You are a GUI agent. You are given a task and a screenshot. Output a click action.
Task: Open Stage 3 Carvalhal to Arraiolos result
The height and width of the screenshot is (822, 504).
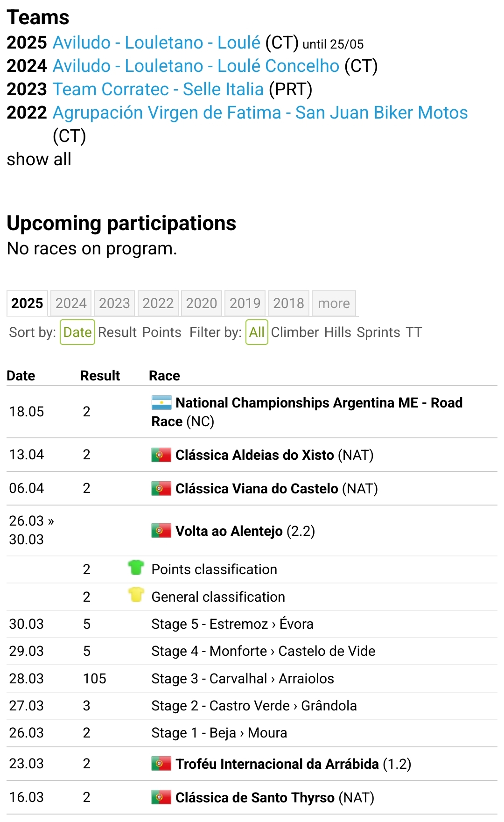point(243,679)
